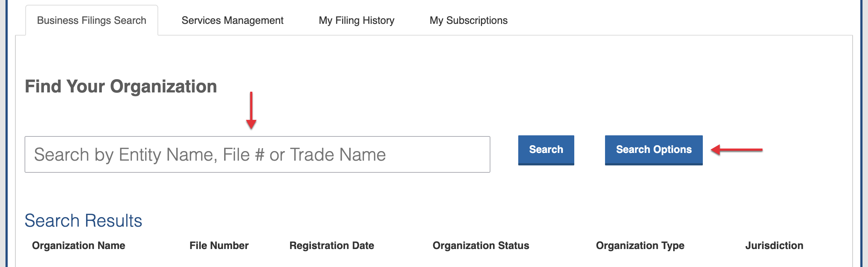Viewport: 868px width, 267px height.
Task: Click the red arrow pointing at Search Options
Action: [736, 150]
